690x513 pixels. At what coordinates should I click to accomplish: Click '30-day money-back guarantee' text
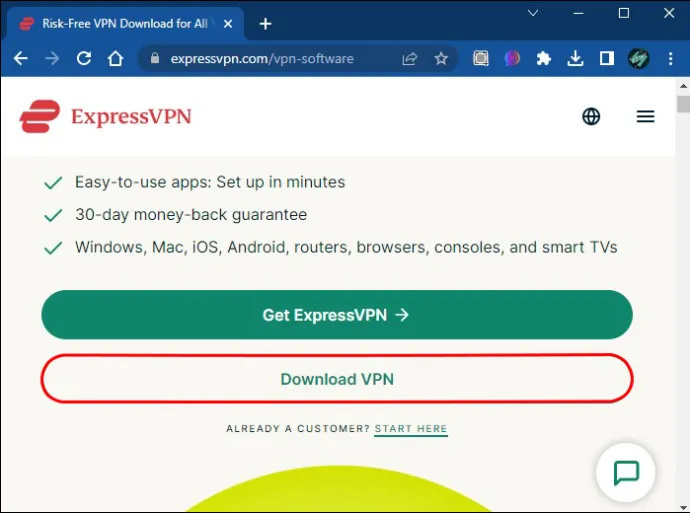point(191,215)
